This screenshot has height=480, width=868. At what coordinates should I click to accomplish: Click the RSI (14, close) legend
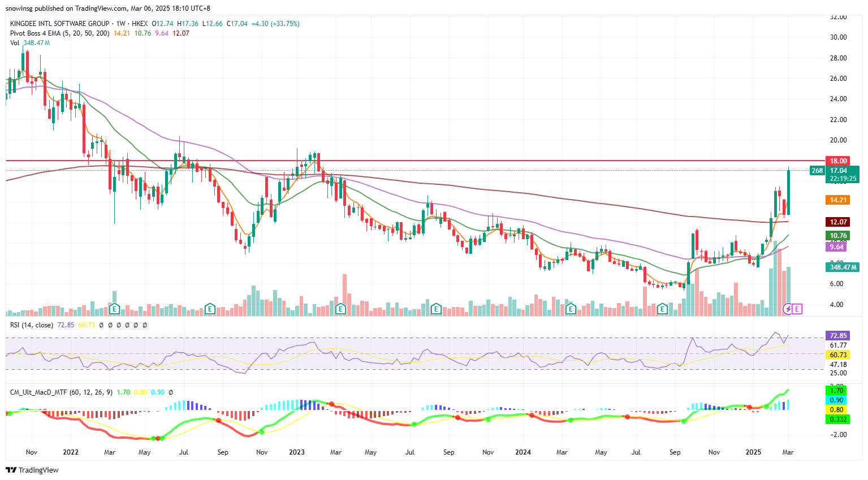pyautogui.click(x=32, y=325)
